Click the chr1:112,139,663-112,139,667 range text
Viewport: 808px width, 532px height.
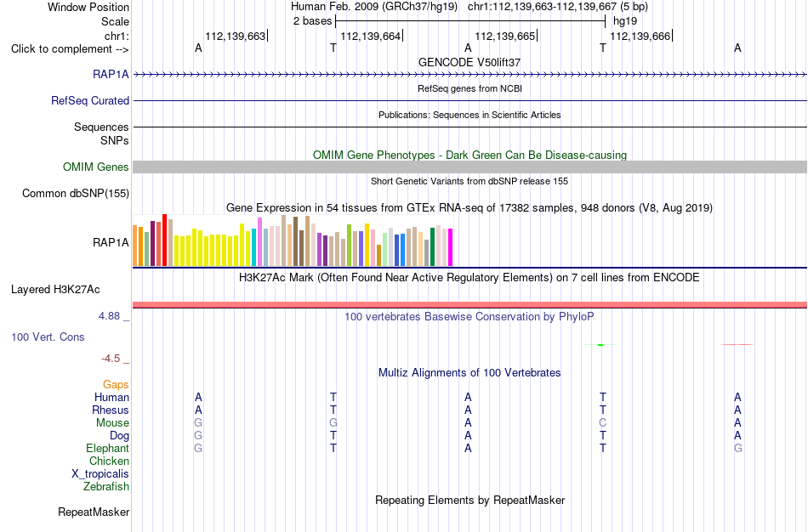[542, 7]
